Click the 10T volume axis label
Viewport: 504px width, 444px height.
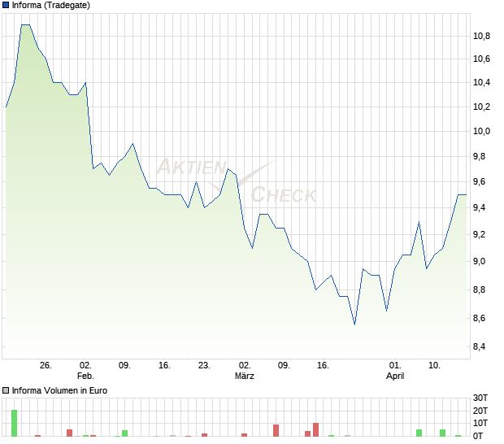tap(480, 423)
